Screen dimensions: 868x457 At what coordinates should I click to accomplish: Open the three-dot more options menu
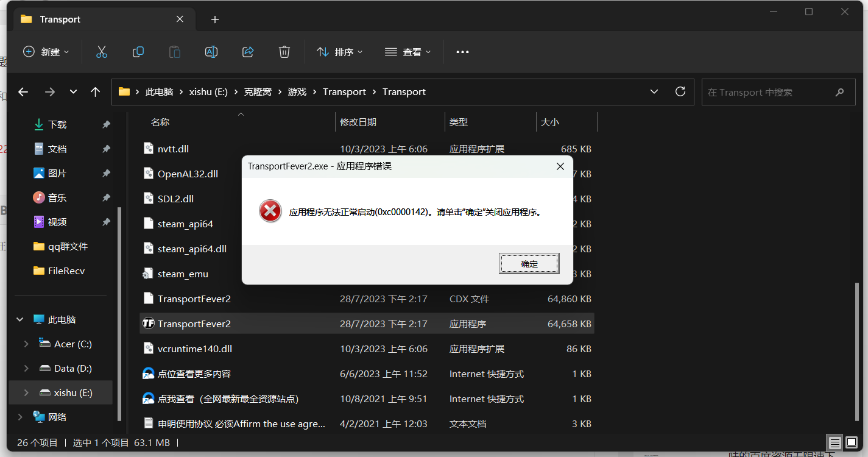point(462,52)
